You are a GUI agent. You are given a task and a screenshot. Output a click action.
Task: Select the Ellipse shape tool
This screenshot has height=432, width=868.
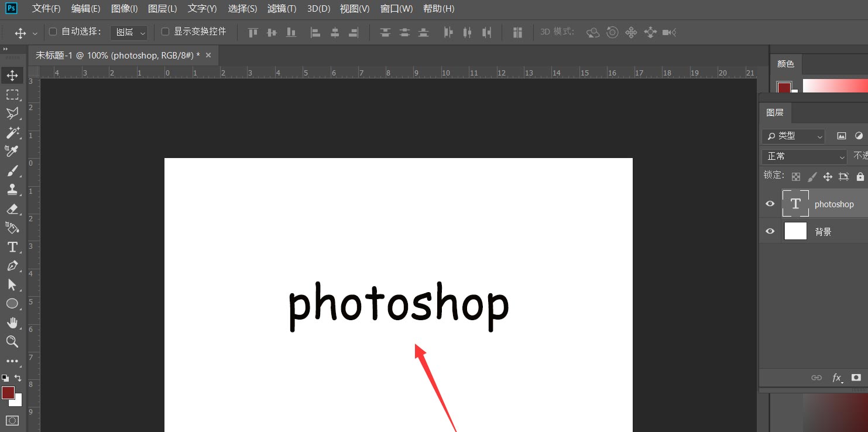click(12, 304)
